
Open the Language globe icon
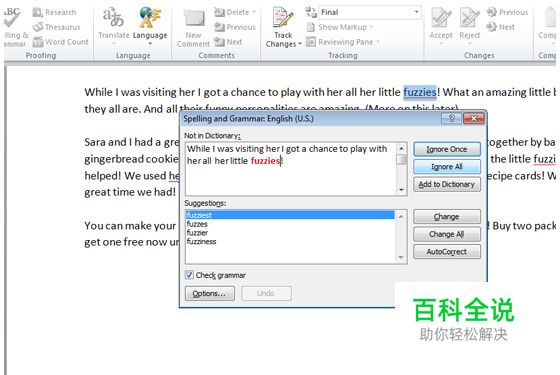coord(150,17)
